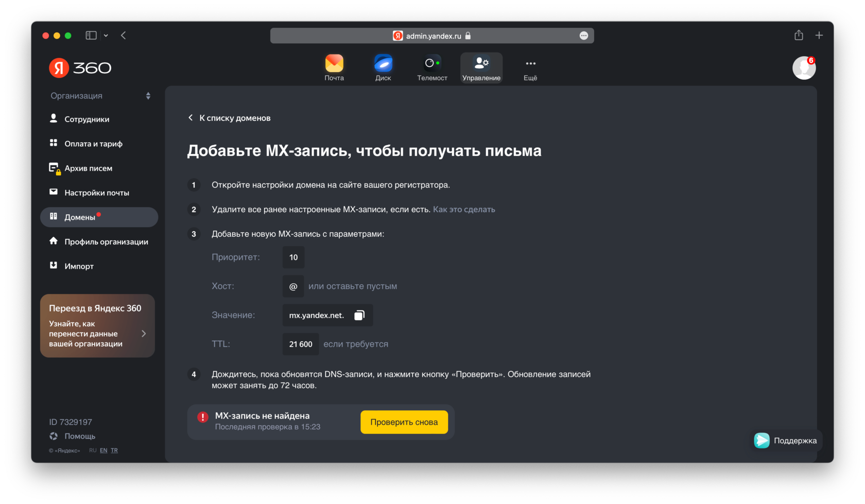Click the Помощь help link text
Viewport: 865px width, 504px height.
pyautogui.click(x=80, y=436)
